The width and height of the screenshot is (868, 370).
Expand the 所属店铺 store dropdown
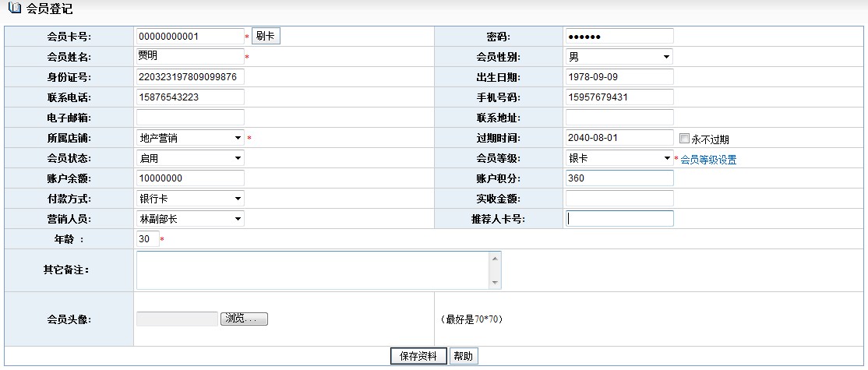click(x=190, y=138)
